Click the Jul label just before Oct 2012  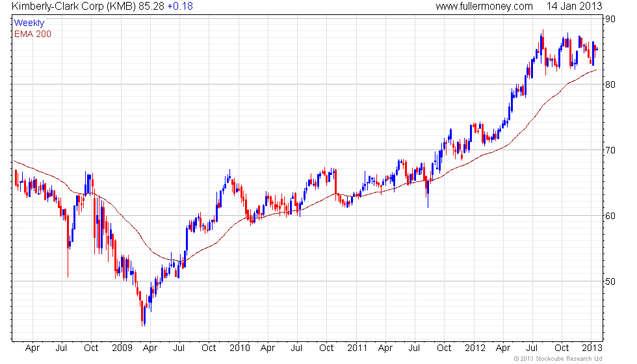coord(532,348)
